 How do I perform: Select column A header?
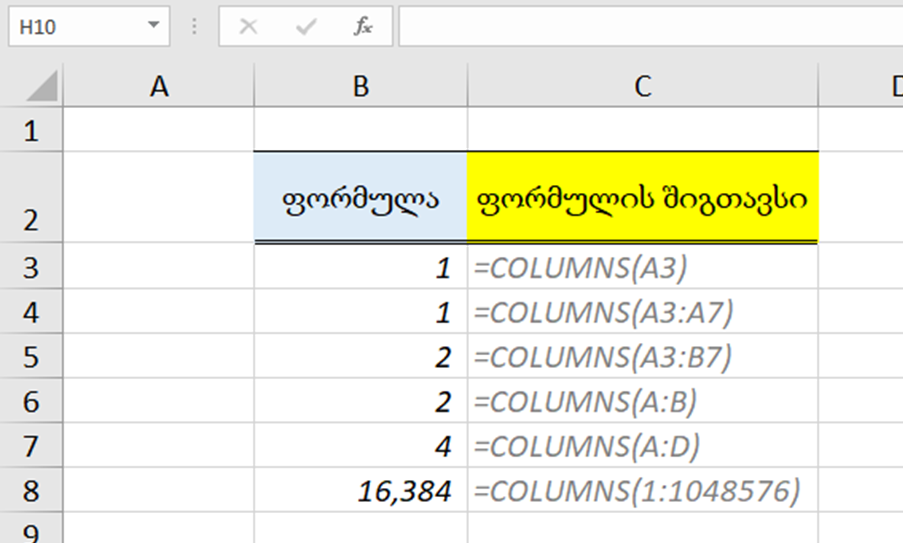158,86
